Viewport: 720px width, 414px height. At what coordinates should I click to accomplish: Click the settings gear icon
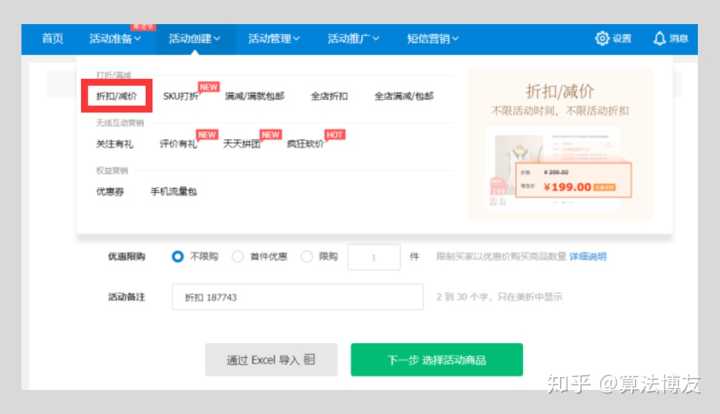pyautogui.click(x=602, y=39)
